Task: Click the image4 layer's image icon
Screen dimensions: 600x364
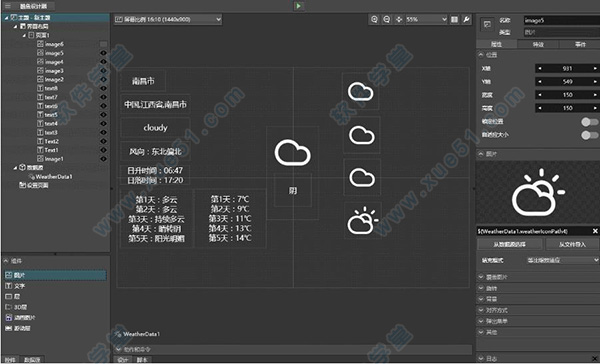Action: click(x=40, y=62)
